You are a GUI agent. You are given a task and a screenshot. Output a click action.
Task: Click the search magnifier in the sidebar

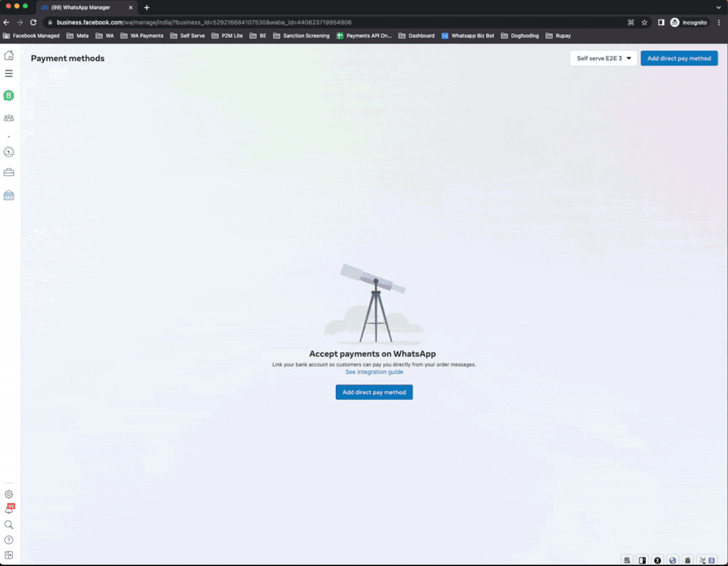point(9,524)
